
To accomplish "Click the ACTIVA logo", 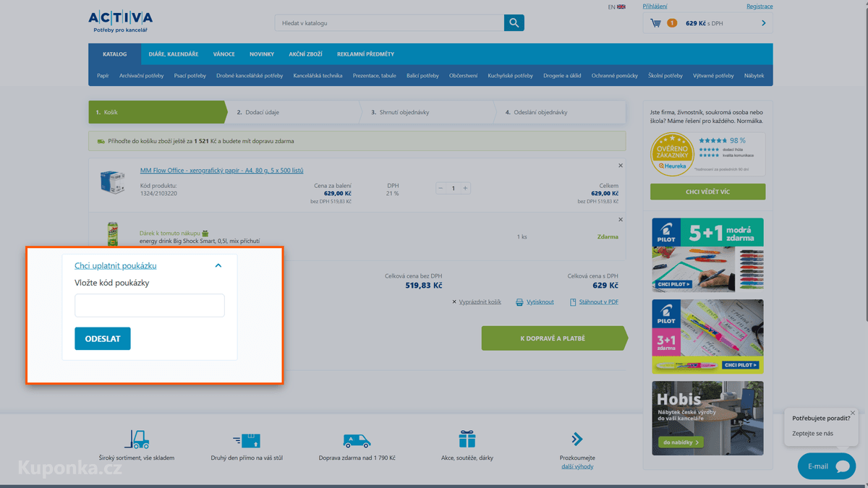I will click(120, 22).
